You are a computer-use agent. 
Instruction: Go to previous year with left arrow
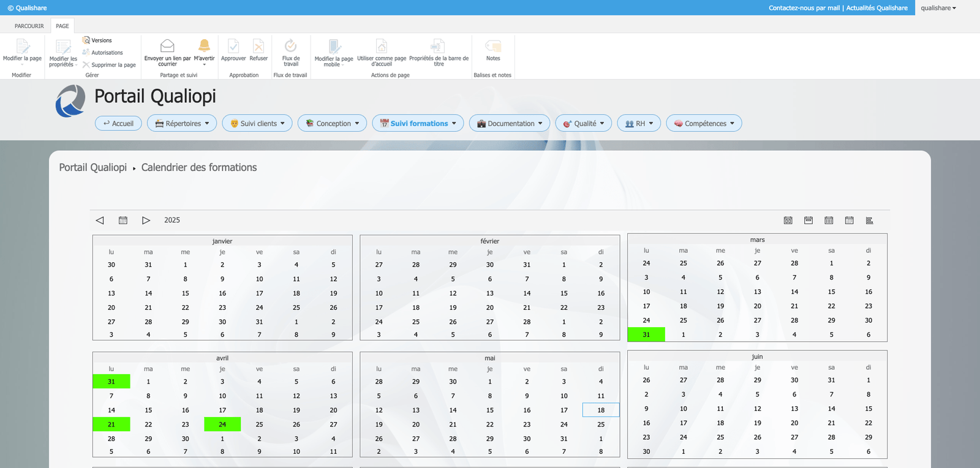pos(100,221)
